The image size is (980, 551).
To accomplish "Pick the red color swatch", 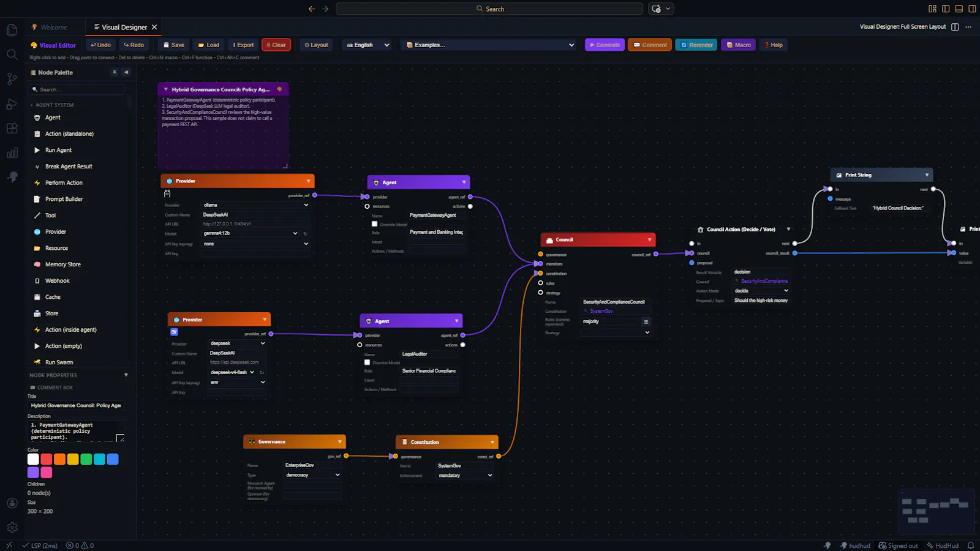I will point(47,459).
